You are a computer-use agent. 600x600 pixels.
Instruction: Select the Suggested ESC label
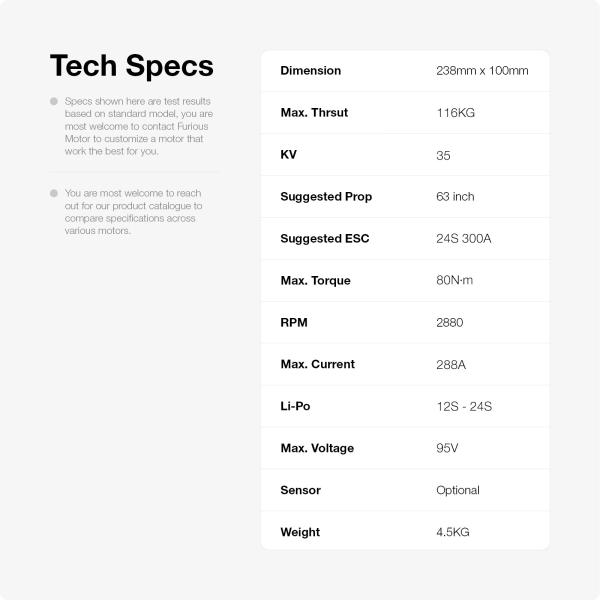point(325,239)
